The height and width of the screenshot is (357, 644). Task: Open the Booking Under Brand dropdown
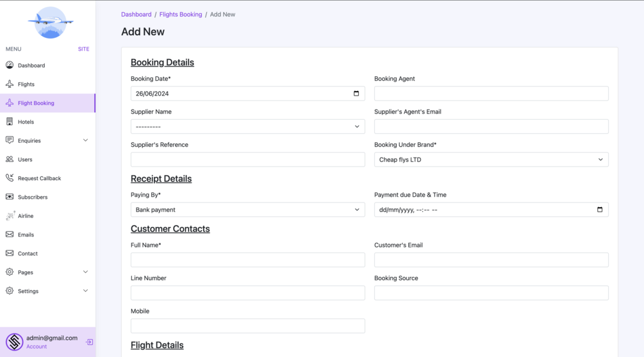(491, 160)
